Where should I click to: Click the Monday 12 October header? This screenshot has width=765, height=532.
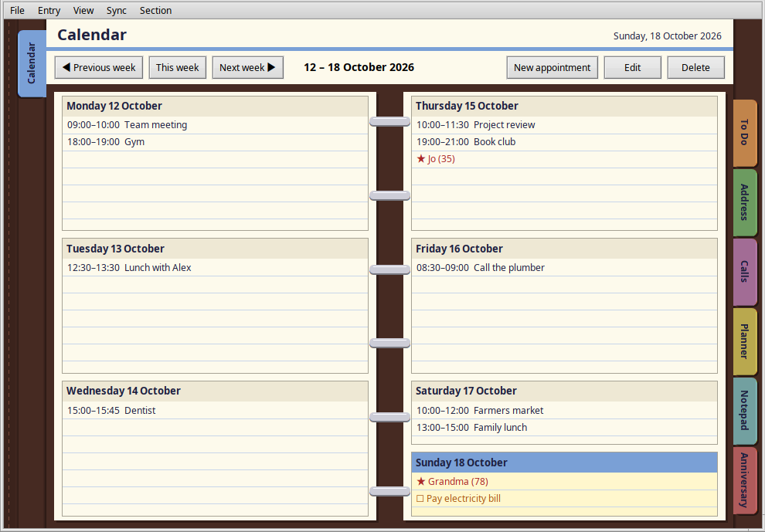click(x=215, y=107)
